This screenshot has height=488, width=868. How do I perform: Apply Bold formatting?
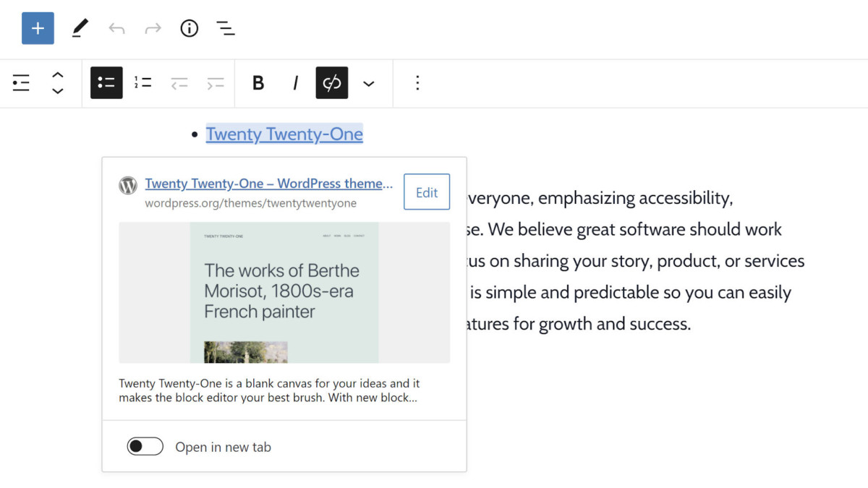(x=258, y=83)
